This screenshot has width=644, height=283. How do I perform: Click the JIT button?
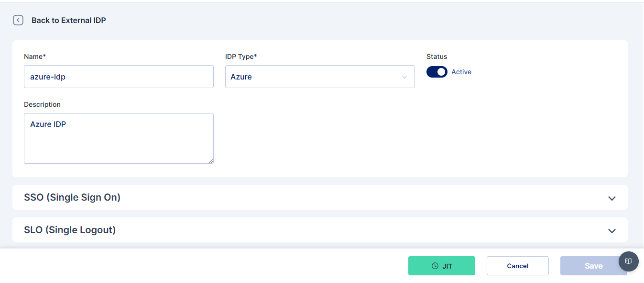(x=442, y=266)
